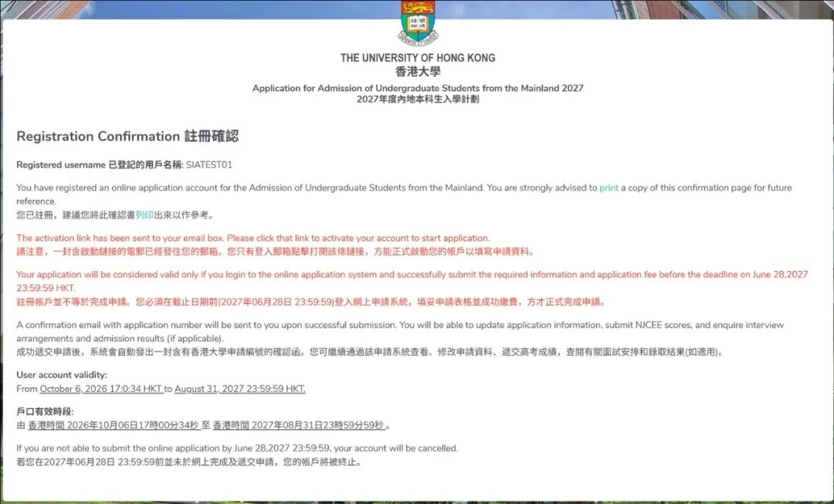Click the '香港時間 2026年10月06日17時00分34秒' text
834x504 pixels.
pos(114,425)
